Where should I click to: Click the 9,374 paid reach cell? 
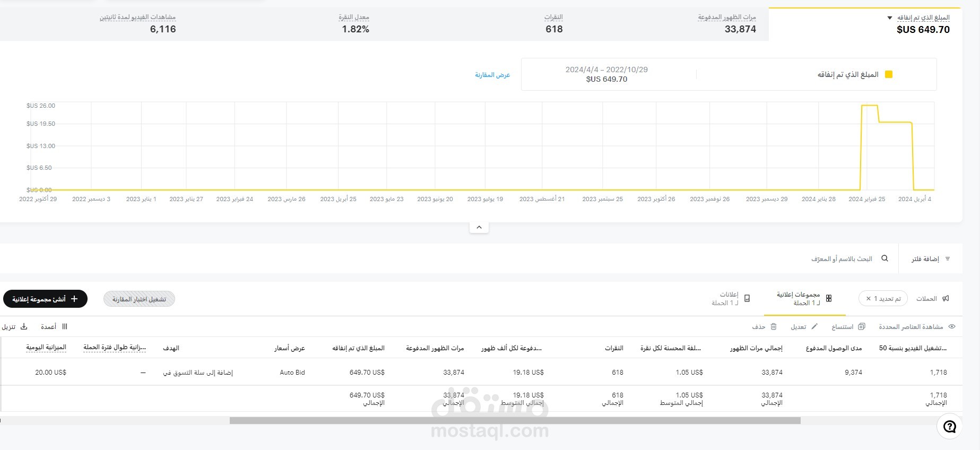pos(853,373)
